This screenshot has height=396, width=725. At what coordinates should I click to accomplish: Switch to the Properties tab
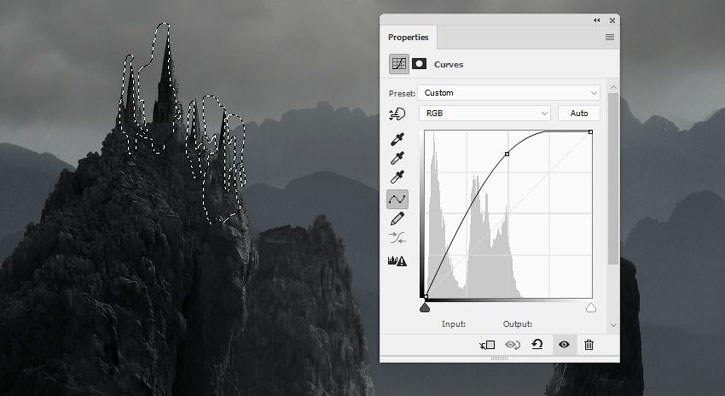click(408, 37)
